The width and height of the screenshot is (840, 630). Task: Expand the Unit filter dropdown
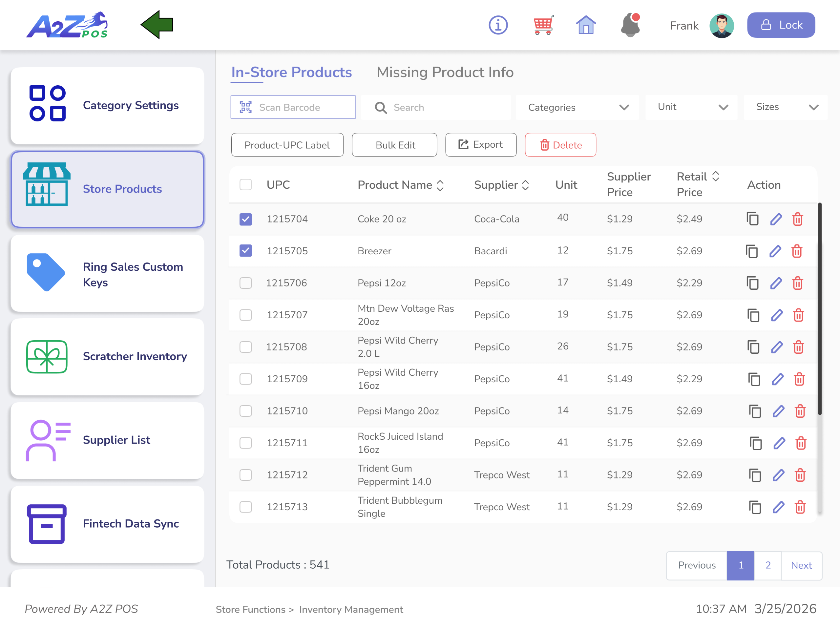point(691,108)
